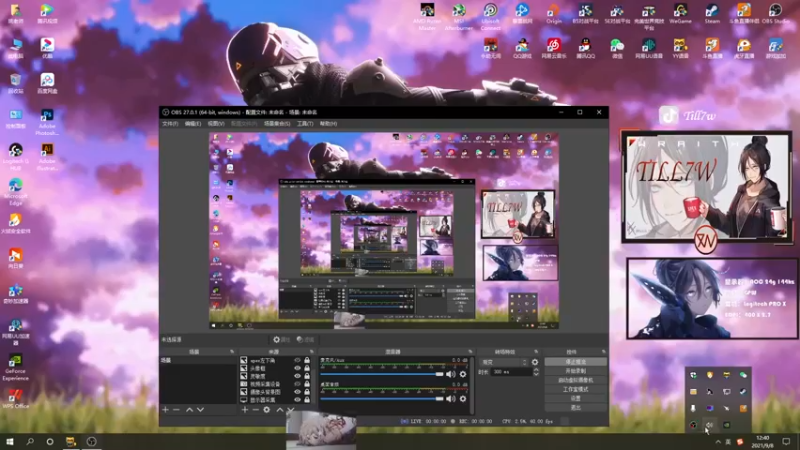Mute 桌面音频 speaker icon
800x450 pixels.
451,398
